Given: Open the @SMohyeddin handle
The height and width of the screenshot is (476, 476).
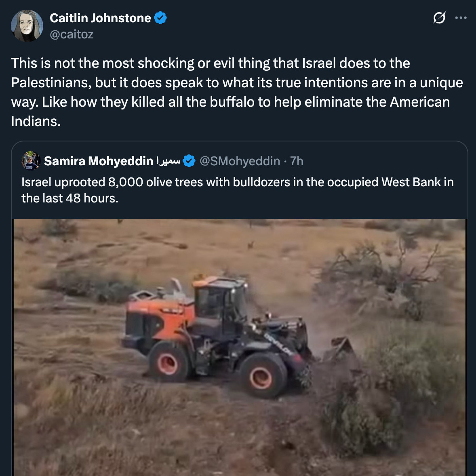Looking at the screenshot, I should (240, 161).
